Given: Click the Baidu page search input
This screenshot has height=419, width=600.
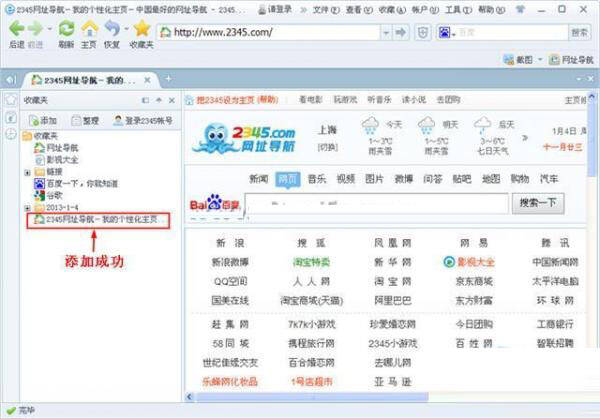Looking at the screenshot, I should coord(377,204).
